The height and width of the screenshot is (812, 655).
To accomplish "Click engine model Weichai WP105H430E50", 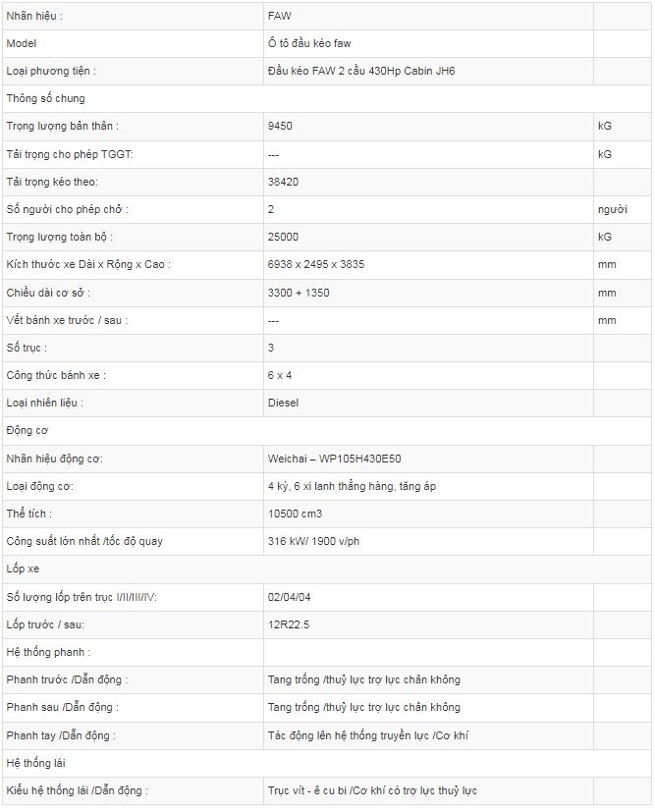I will click(335, 459).
